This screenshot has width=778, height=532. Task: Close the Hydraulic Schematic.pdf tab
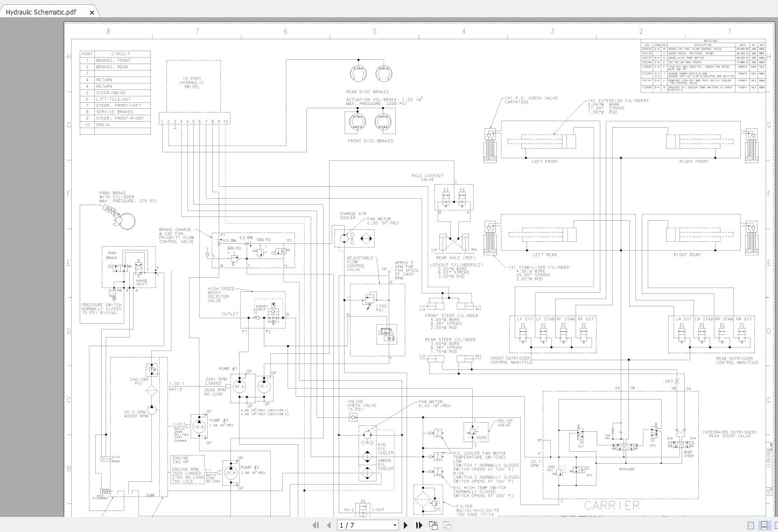tap(92, 12)
